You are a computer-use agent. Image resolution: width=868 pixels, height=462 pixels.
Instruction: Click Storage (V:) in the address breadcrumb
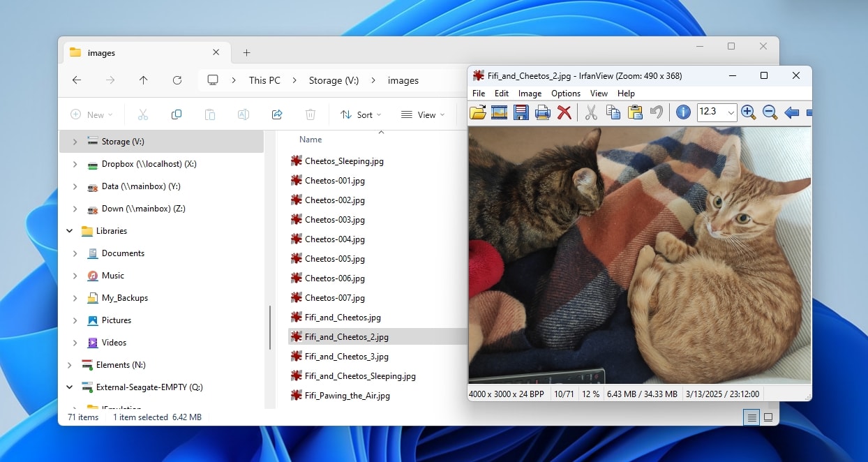pyautogui.click(x=334, y=80)
